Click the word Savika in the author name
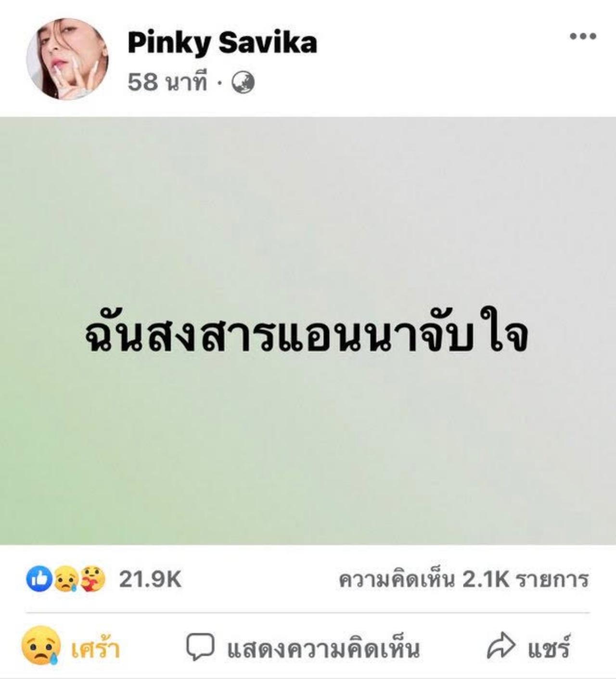Screen dimensions: 616x679 coord(268,43)
